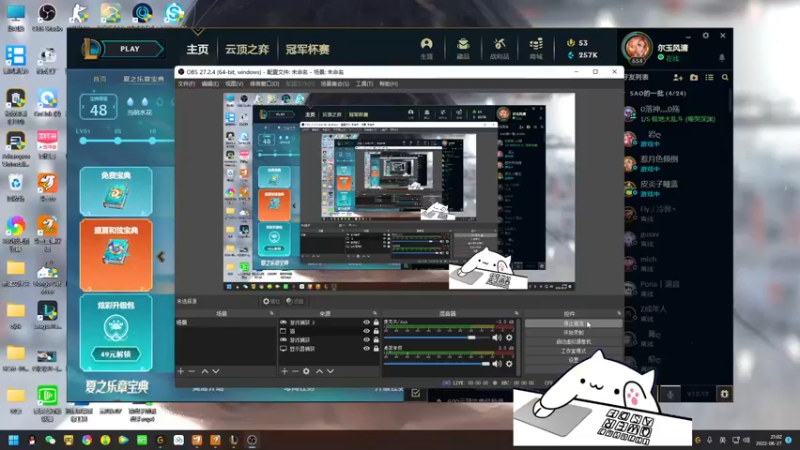Move scene down with arrow icon
Viewport: 800px width, 450px height.
pyautogui.click(x=216, y=371)
